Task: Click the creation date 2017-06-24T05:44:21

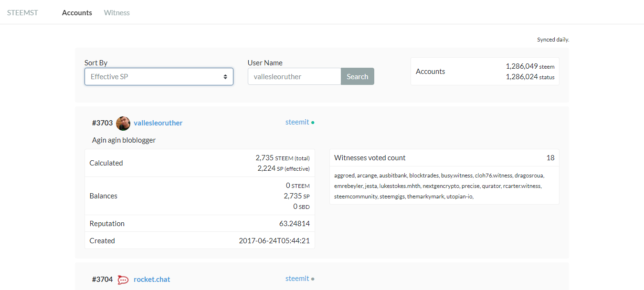Action: point(274,241)
